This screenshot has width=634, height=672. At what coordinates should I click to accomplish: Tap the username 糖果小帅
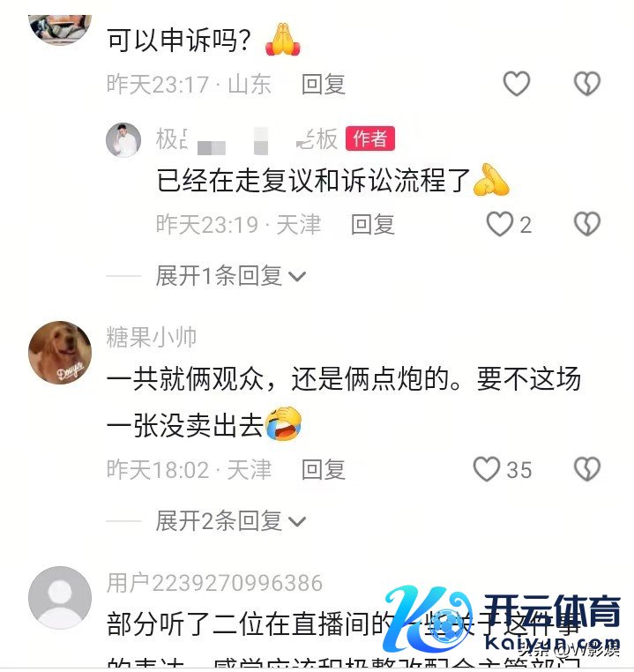point(152,337)
